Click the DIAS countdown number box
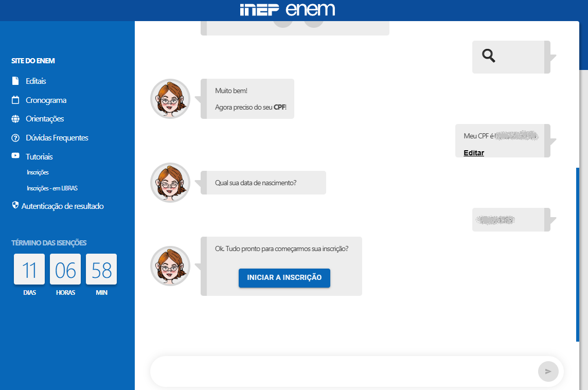588x390 pixels. tap(29, 269)
